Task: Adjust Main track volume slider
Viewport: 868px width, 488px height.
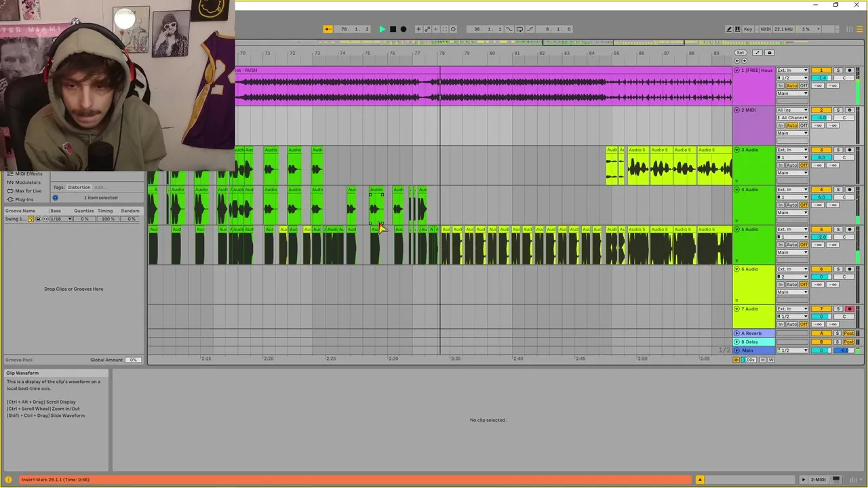Action: pyautogui.click(x=821, y=350)
